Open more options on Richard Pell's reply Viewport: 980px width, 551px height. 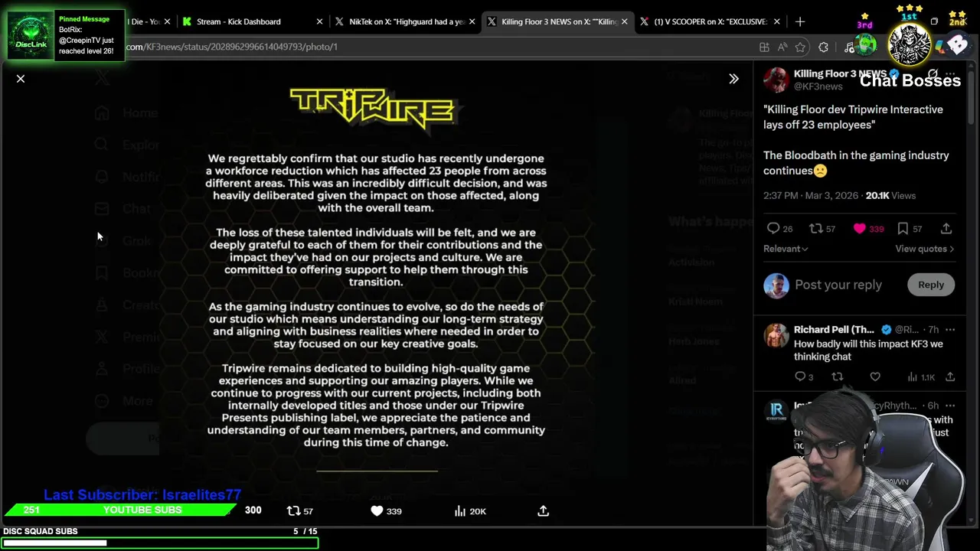click(x=950, y=330)
